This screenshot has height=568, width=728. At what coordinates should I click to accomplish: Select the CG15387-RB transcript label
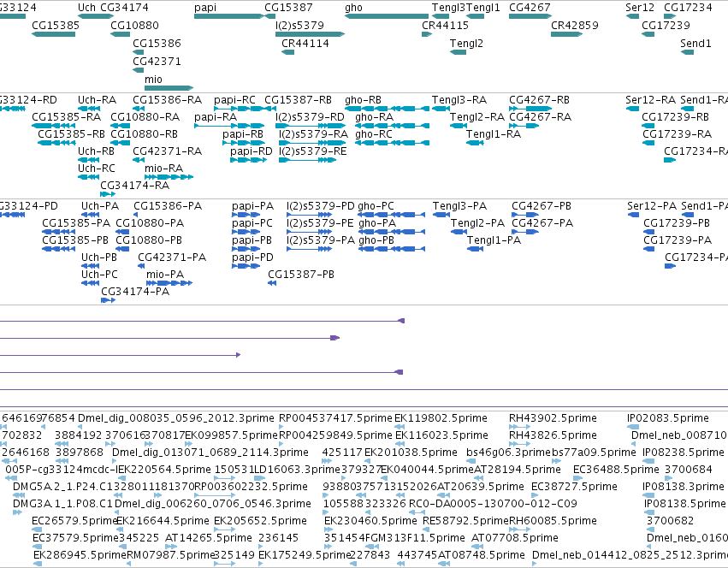pos(298,100)
